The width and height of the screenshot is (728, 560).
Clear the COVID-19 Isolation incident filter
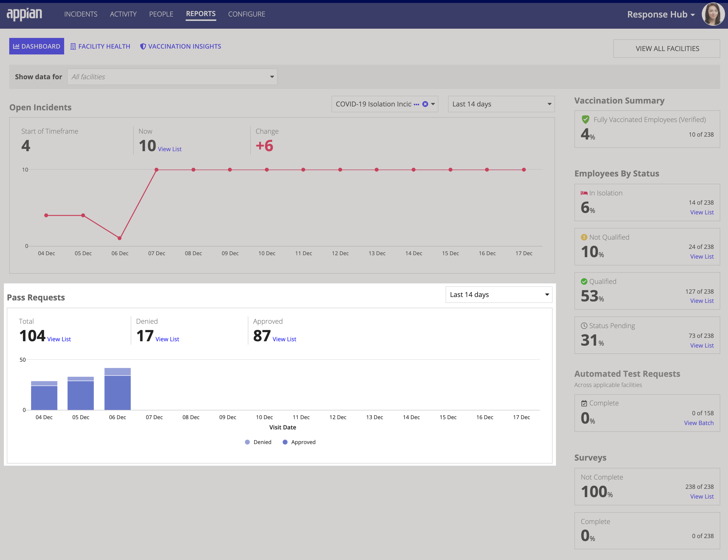[x=425, y=104]
